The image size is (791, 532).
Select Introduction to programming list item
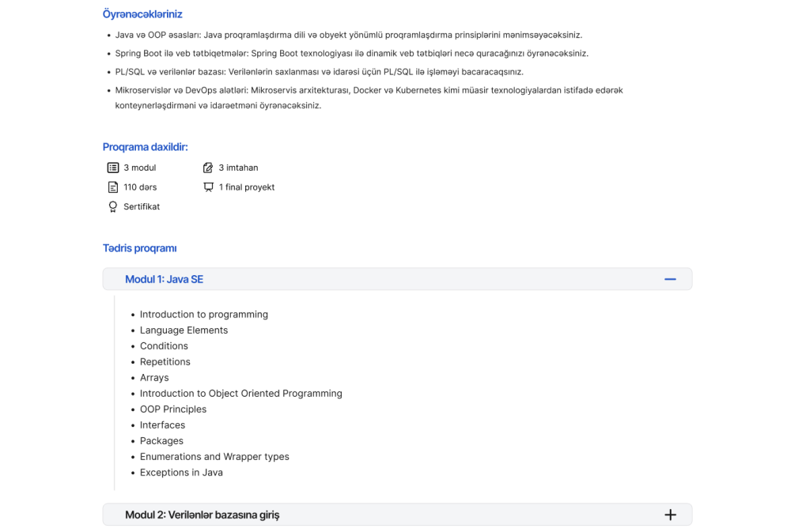coord(204,315)
